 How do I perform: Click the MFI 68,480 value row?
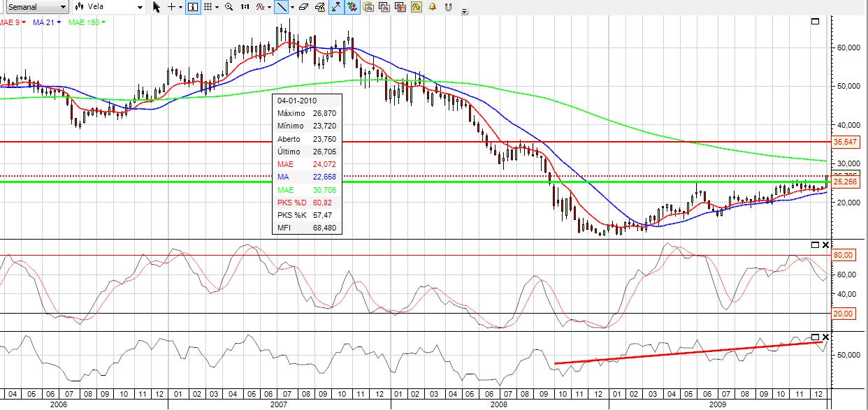coord(308,228)
